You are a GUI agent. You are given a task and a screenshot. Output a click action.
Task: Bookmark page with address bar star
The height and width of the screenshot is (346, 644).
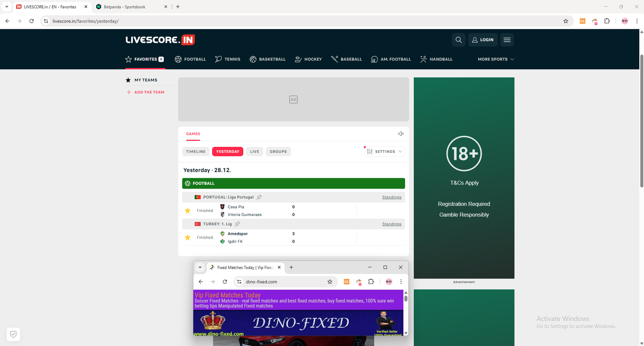pyautogui.click(x=566, y=21)
